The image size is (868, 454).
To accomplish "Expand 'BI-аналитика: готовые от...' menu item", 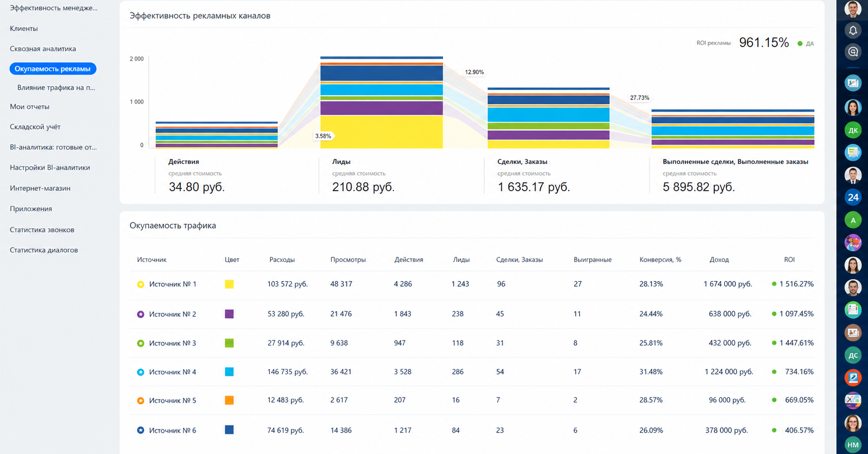I will tap(53, 147).
